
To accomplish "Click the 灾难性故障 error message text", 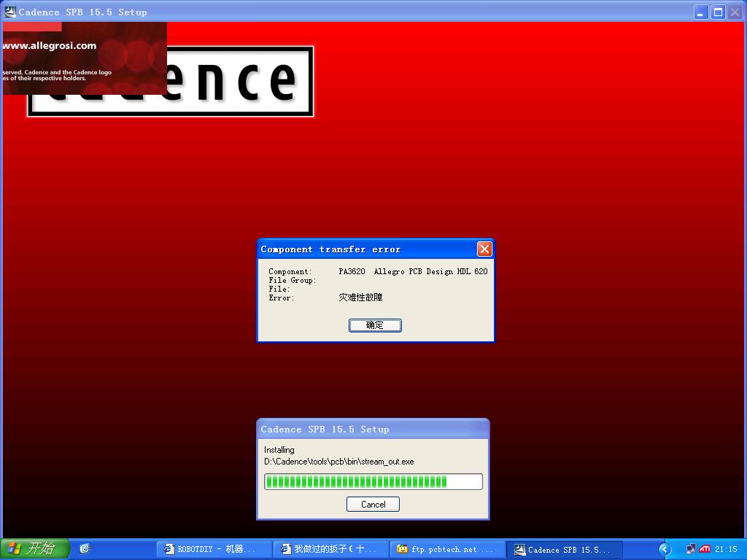I will [360, 297].
